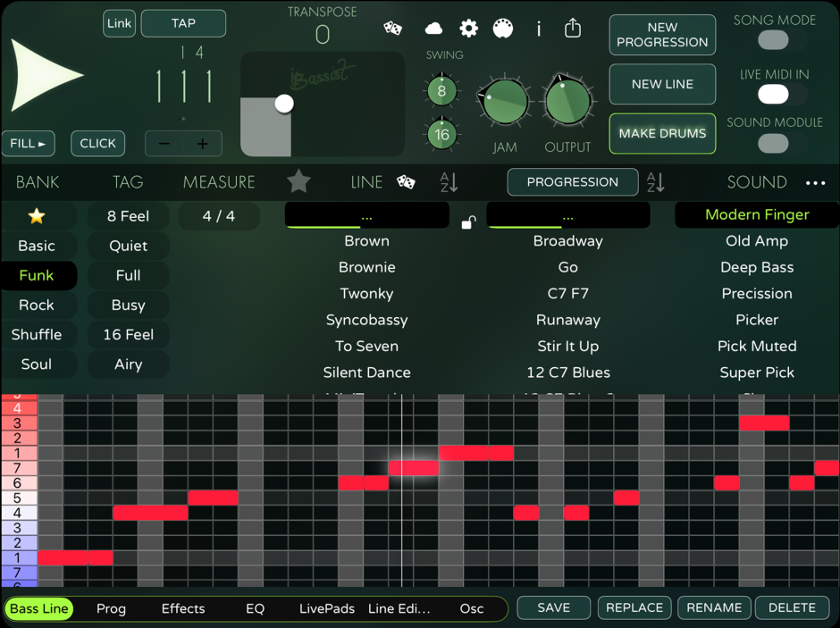Click the glowing red note at playhead
This screenshot has width=840, height=628.
coord(413,468)
